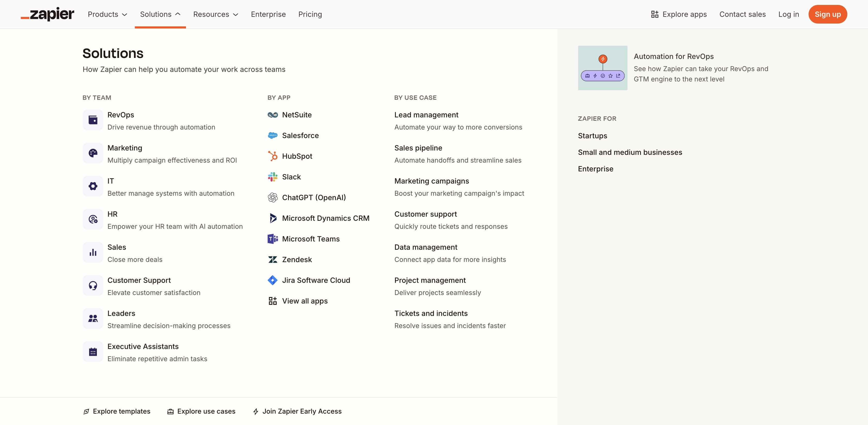Click 'Elevate customer satisfaction' text
The height and width of the screenshot is (425, 868).
tap(154, 292)
